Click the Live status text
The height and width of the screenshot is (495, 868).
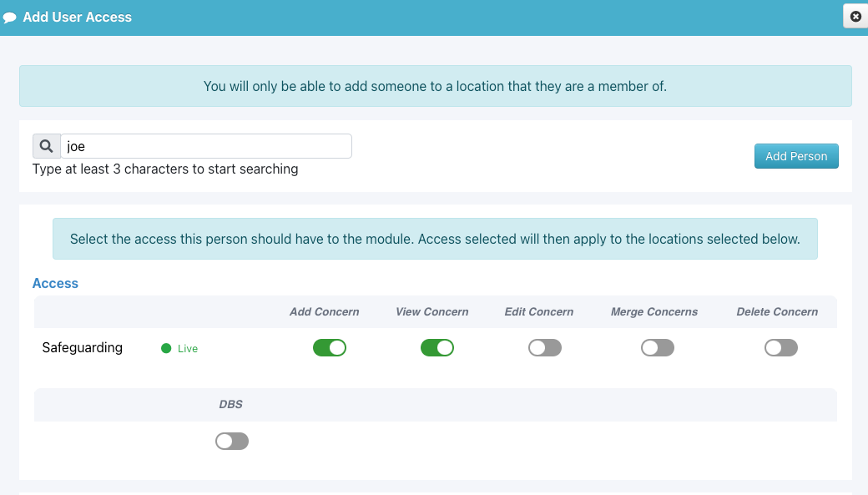[x=188, y=348]
